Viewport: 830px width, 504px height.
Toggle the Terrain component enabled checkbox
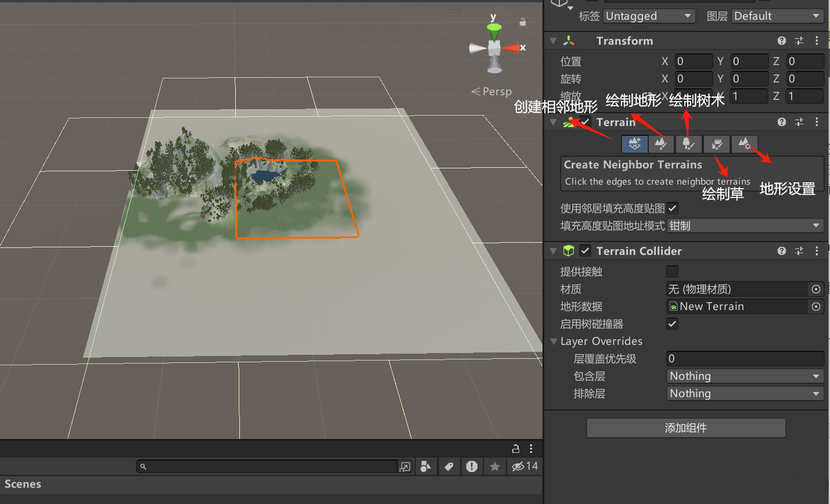tap(585, 122)
